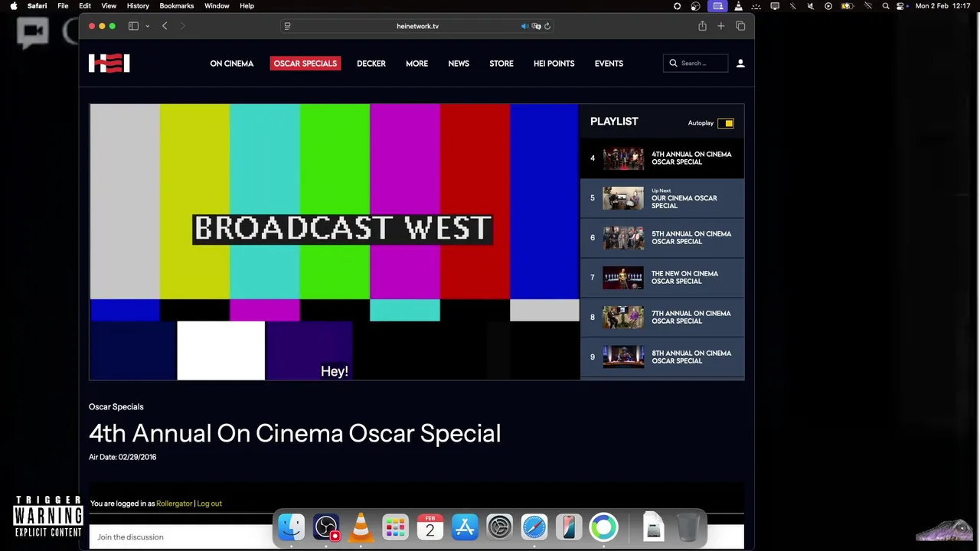Screen dimensions: 980x551
Task: Open Launchpad from the Dock
Action: 395,527
